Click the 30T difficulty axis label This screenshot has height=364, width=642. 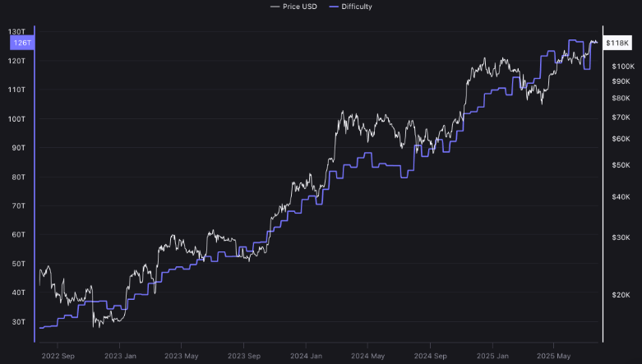18,321
